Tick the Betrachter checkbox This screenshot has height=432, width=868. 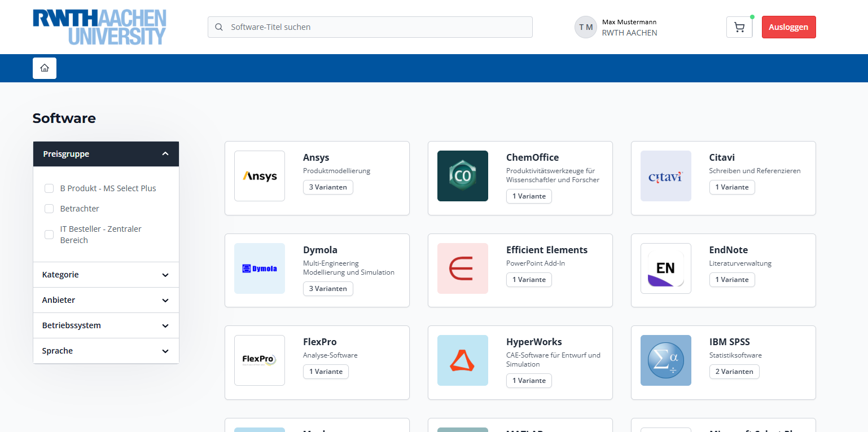pos(49,209)
